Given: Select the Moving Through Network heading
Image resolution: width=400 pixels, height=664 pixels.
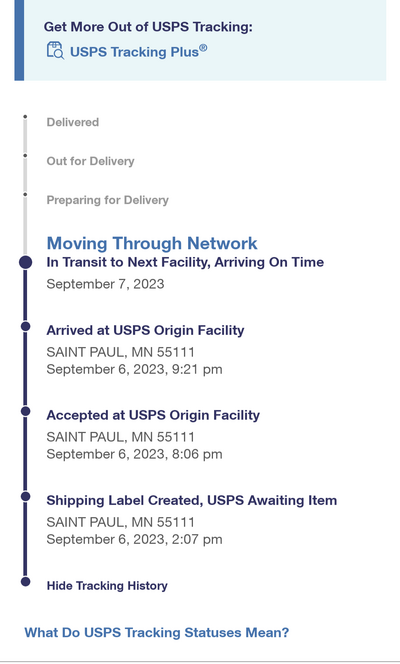Looking at the screenshot, I should click(x=152, y=243).
